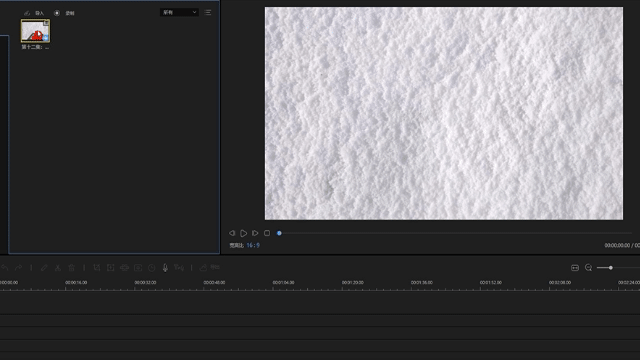Click the zoom frame tool icon

(110, 268)
